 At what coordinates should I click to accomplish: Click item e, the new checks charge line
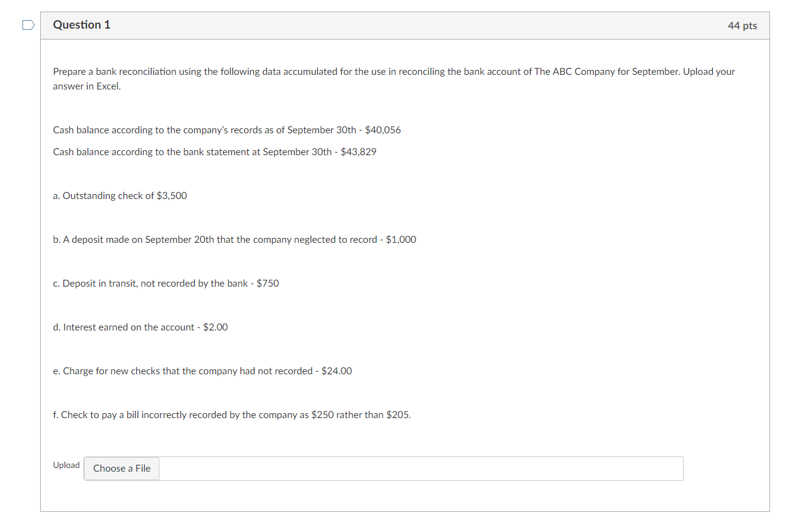pyautogui.click(x=203, y=371)
